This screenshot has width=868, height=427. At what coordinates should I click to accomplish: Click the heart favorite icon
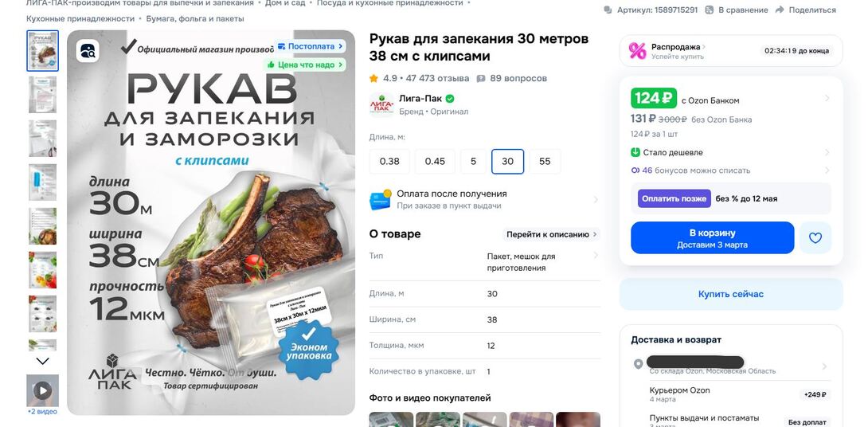pos(815,237)
